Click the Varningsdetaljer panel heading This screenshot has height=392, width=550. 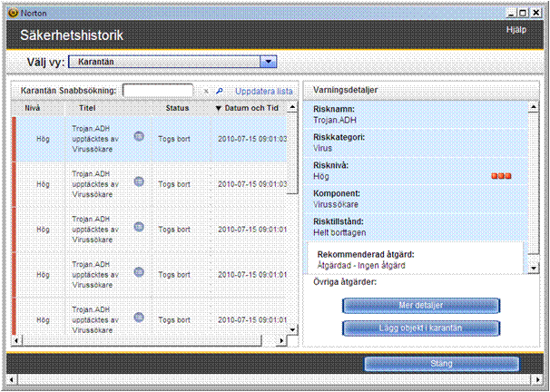point(346,90)
